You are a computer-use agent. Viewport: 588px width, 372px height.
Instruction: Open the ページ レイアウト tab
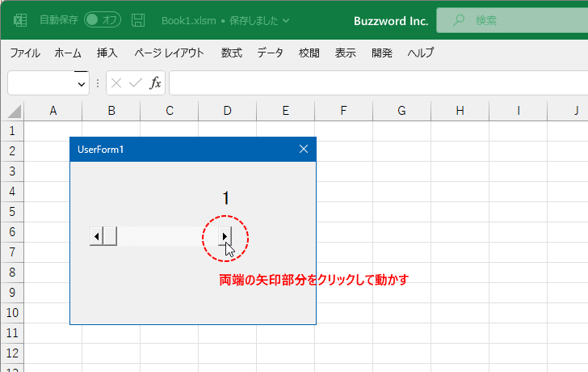[169, 53]
